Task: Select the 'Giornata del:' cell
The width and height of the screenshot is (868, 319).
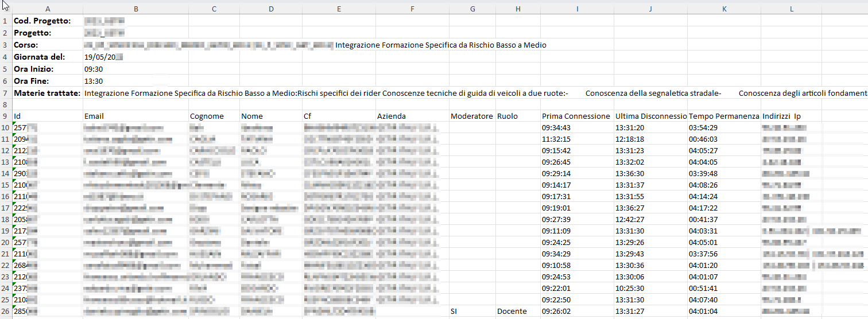Action: 39,57
